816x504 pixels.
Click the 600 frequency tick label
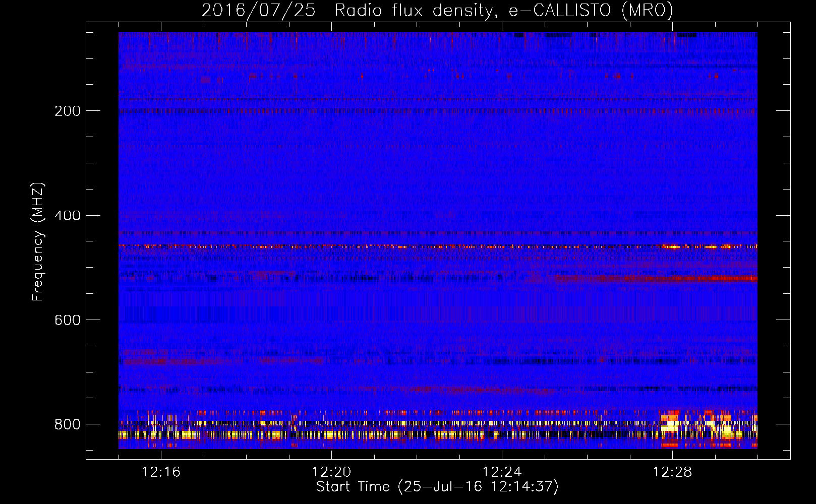(x=68, y=321)
